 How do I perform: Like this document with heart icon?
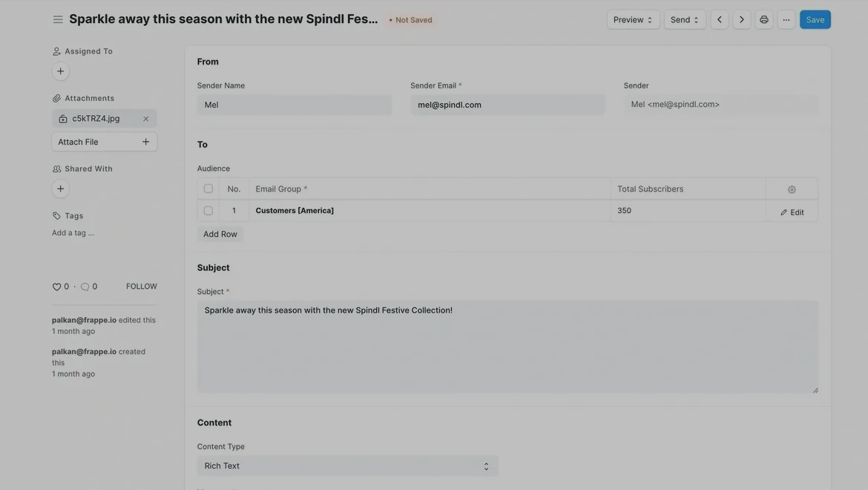point(56,287)
